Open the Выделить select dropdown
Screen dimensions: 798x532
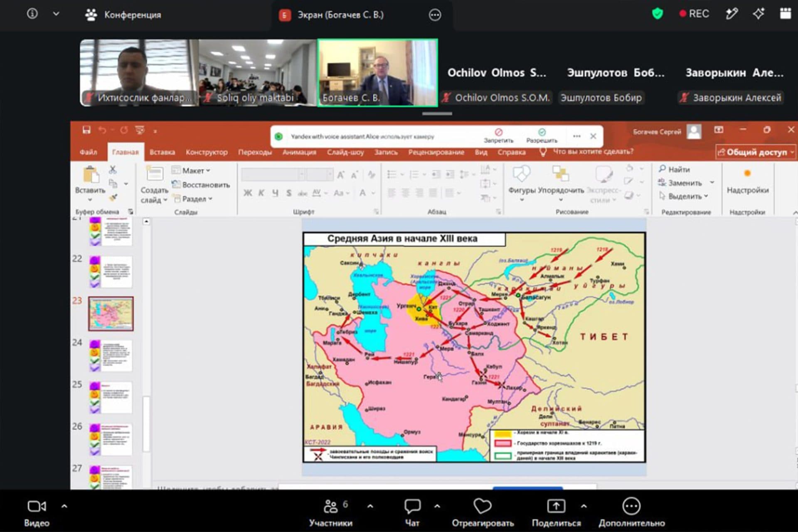684,196
